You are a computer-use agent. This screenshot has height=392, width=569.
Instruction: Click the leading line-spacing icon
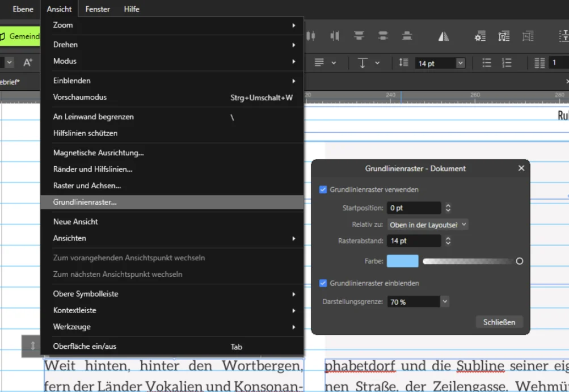point(403,63)
